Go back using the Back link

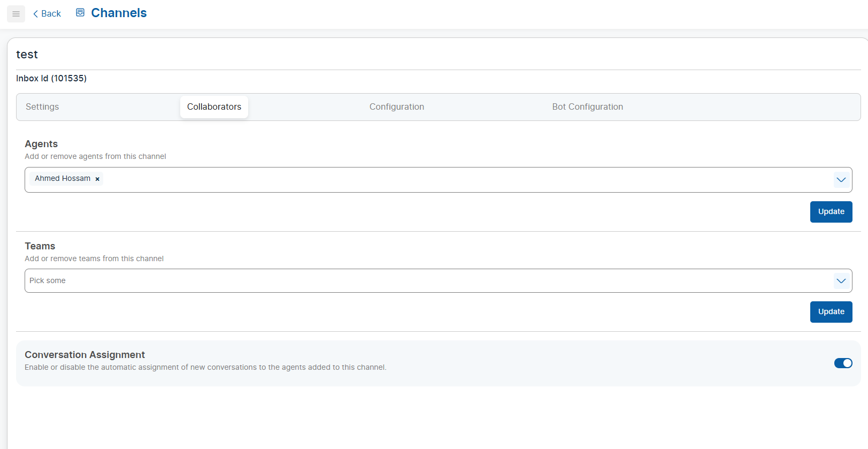(47, 14)
